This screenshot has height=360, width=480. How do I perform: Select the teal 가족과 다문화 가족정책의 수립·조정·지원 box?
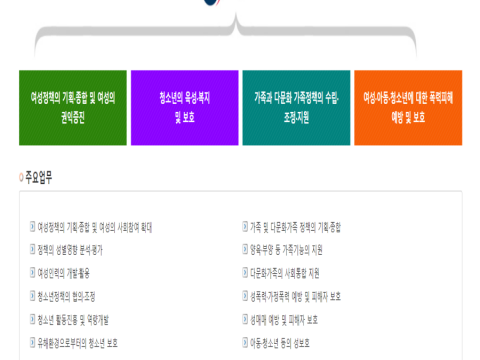click(x=296, y=108)
